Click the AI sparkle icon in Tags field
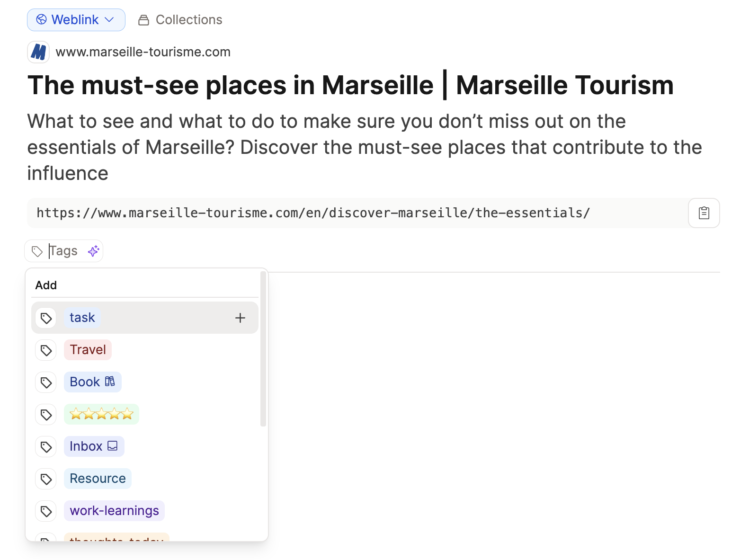This screenshot has height=560, width=740. 94,251
